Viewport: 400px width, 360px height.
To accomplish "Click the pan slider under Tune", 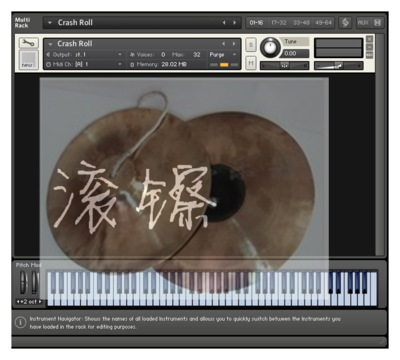I will [x=285, y=65].
